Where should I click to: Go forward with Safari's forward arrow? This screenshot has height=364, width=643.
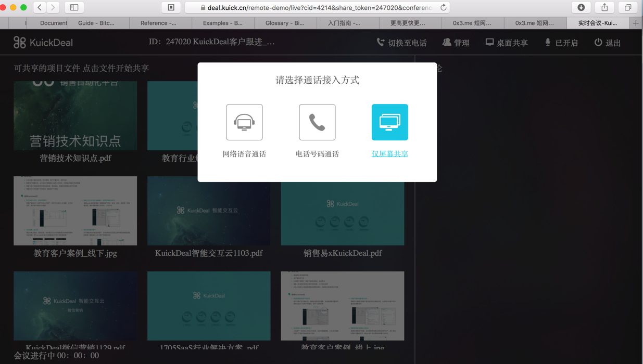tap(53, 7)
